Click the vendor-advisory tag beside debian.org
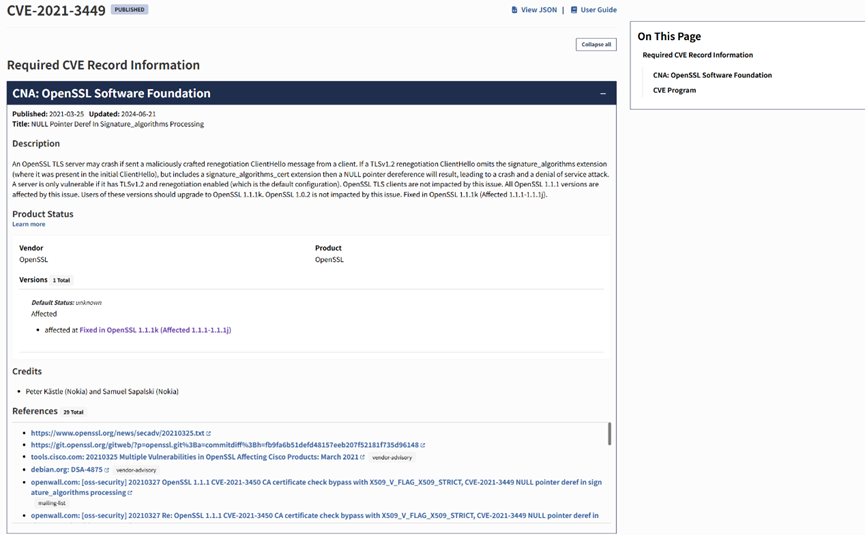Screen dimensions: 865x535 136,470
